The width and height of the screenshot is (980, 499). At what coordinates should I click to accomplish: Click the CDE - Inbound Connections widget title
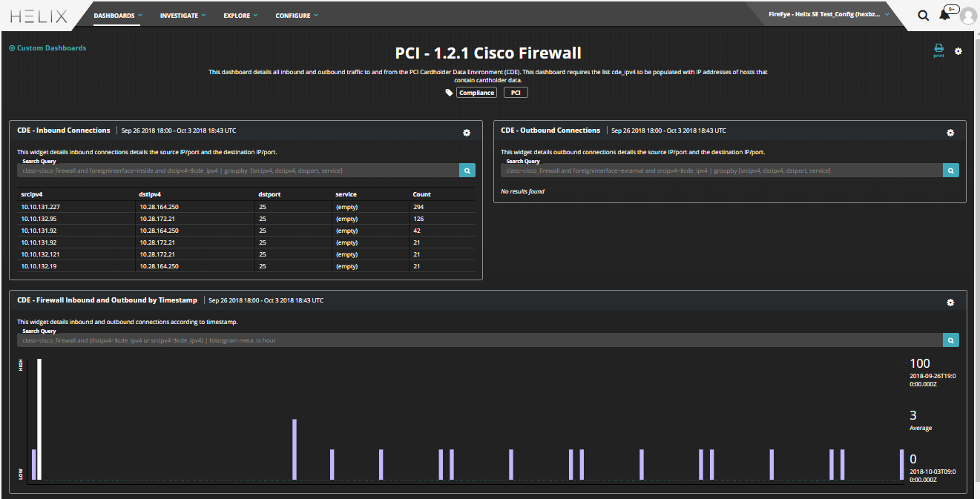click(x=64, y=130)
